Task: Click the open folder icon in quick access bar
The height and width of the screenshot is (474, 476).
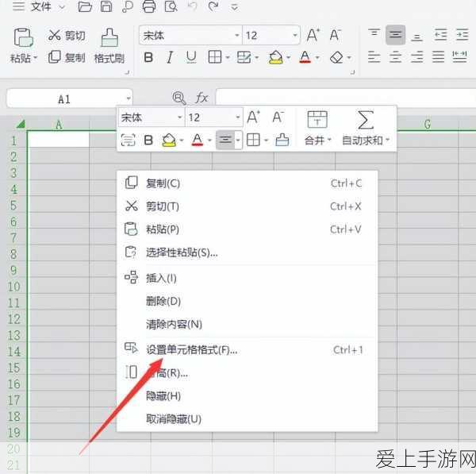Action: [x=85, y=6]
